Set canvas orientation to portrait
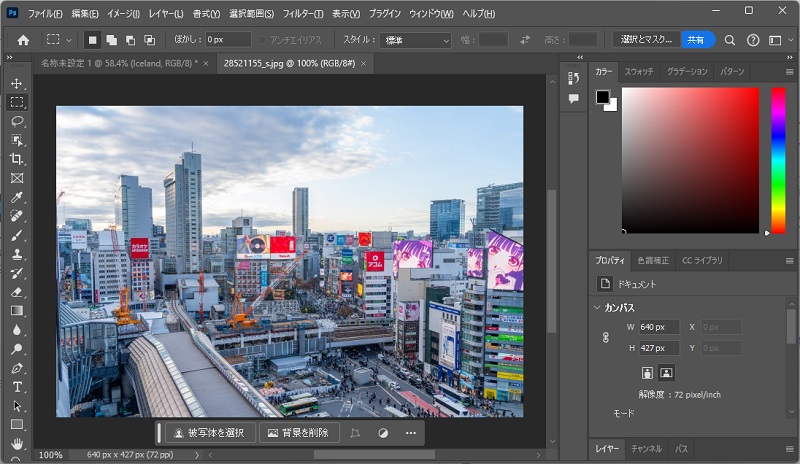This screenshot has height=464, width=800. (647, 373)
